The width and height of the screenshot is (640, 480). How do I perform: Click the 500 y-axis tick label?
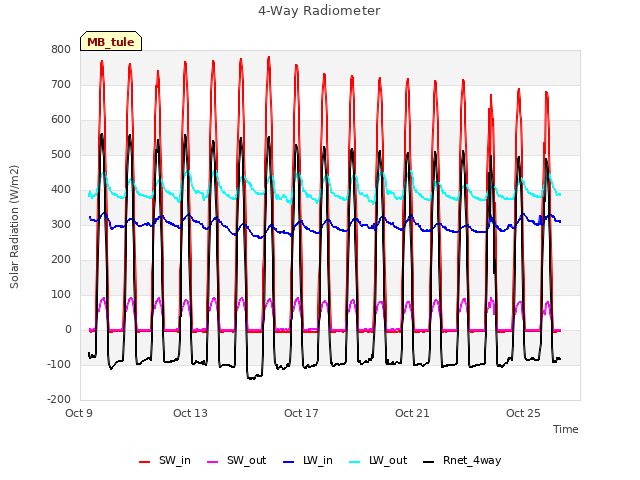point(61,155)
